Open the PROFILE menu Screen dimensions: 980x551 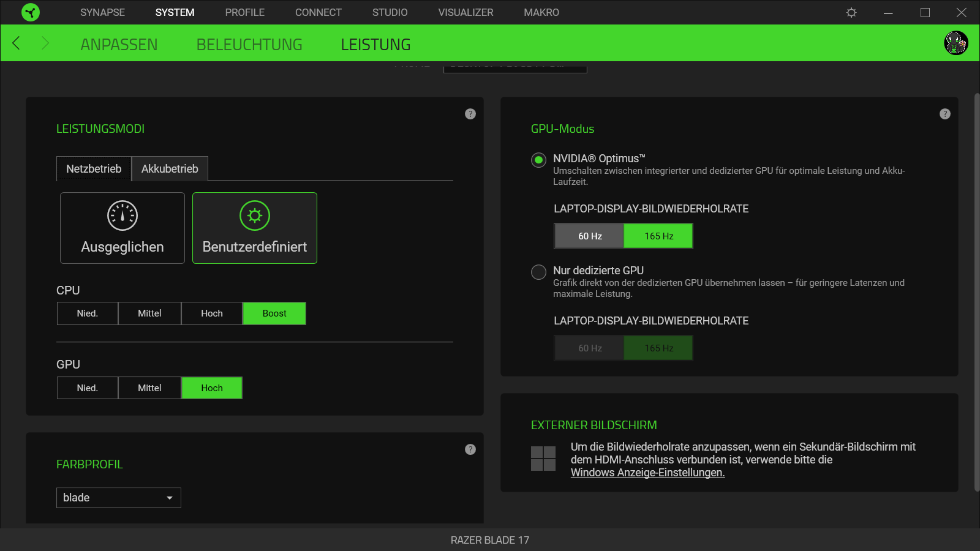tap(245, 12)
